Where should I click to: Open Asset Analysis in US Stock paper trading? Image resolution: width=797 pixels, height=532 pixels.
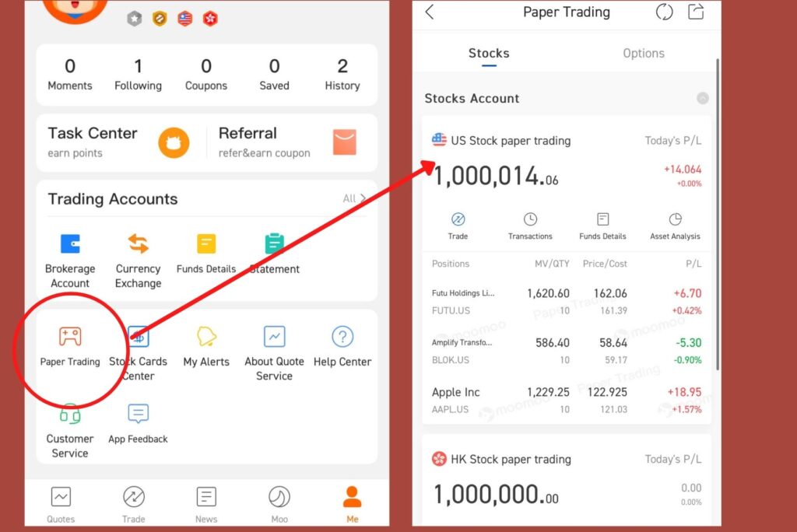675,226
